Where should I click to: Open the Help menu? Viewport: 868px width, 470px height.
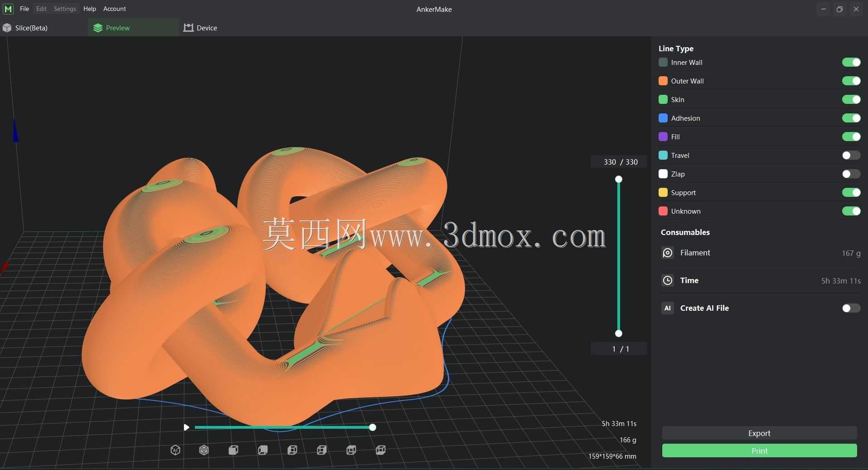[x=90, y=9]
